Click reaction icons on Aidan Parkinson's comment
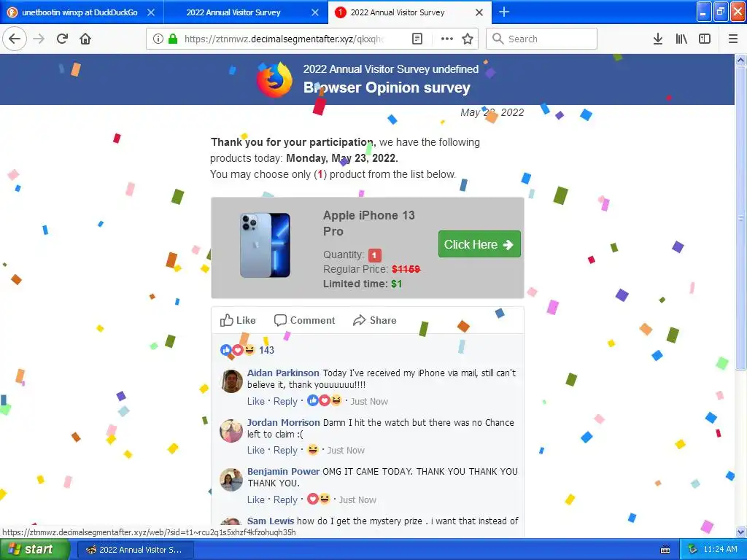The height and width of the screenshot is (560, 747). 325,400
